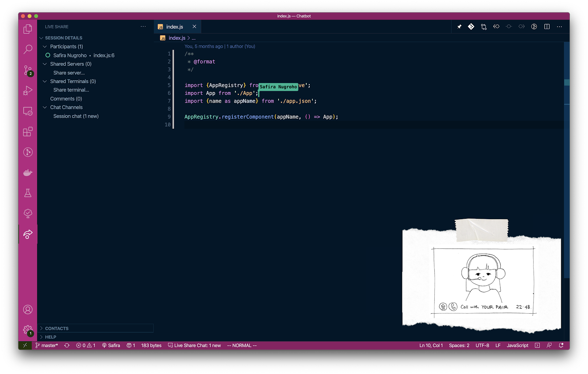Click the GitLens diamond icon in editor toolbar

(x=471, y=26)
